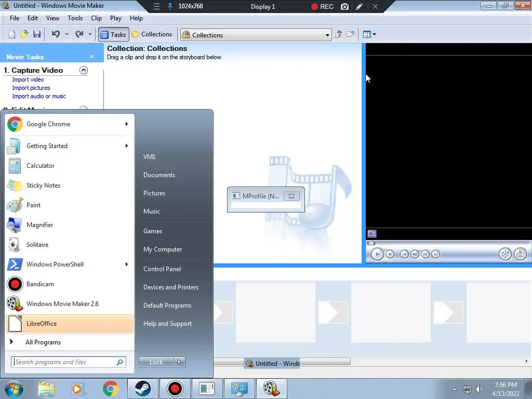532x399 pixels.
Task: Go forward to clip end button
Action: click(x=436, y=254)
